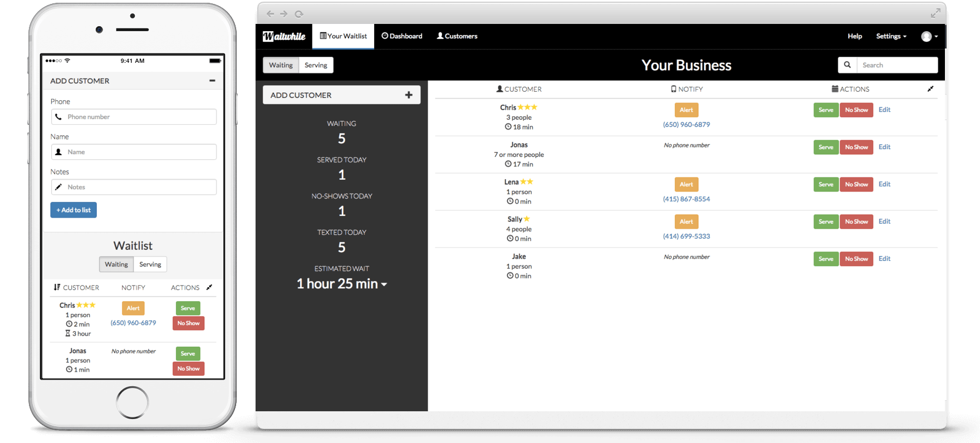The image size is (980, 443).
Task: Edit Jonas entry
Action: tap(884, 147)
